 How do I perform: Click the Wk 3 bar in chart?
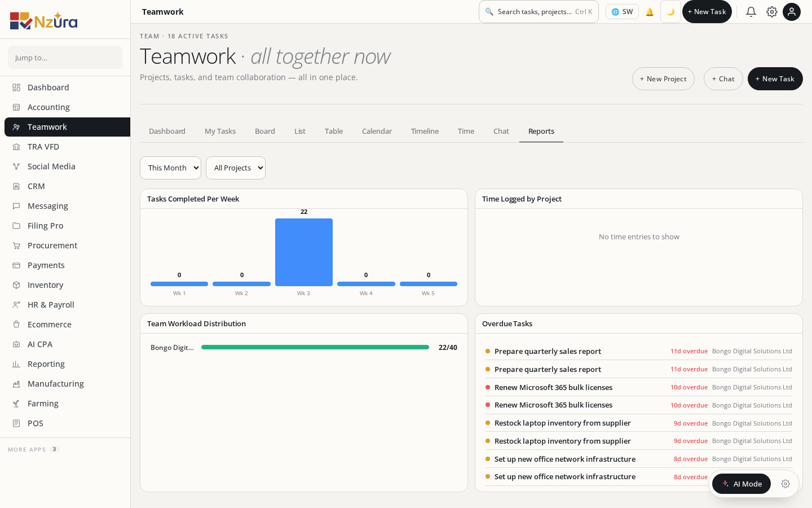(x=304, y=252)
